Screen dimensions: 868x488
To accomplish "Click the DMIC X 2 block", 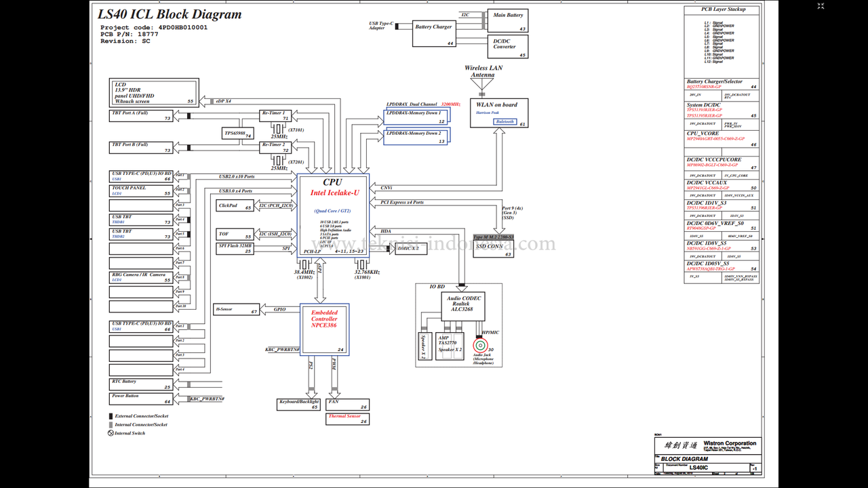I will [x=411, y=249].
